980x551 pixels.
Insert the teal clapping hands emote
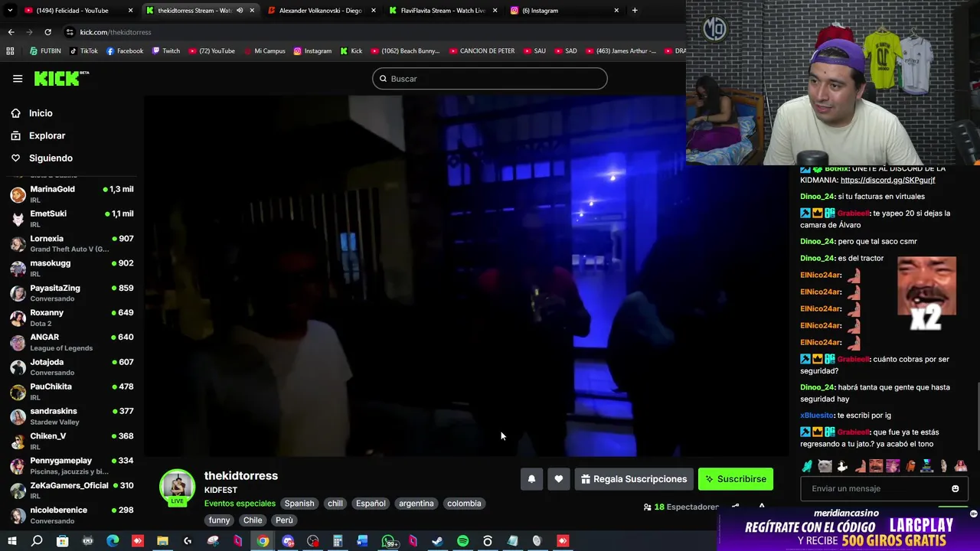point(807,466)
